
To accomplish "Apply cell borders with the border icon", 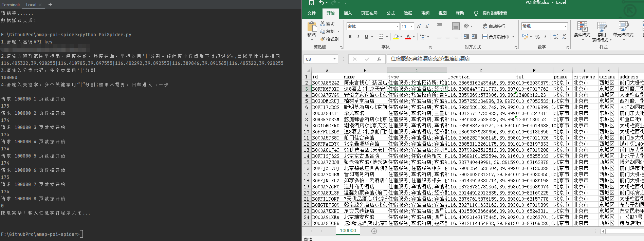I will coord(381,37).
